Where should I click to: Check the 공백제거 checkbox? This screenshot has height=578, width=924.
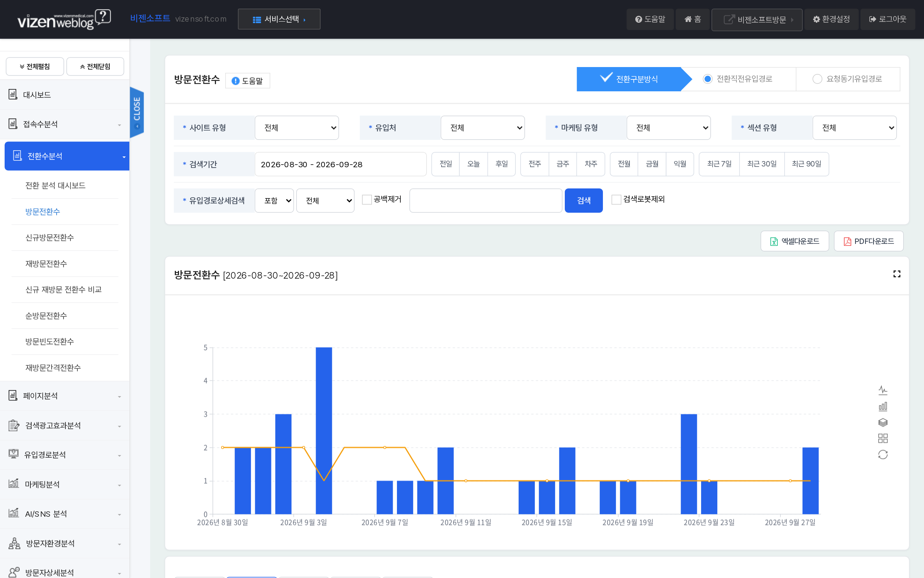[x=367, y=200]
